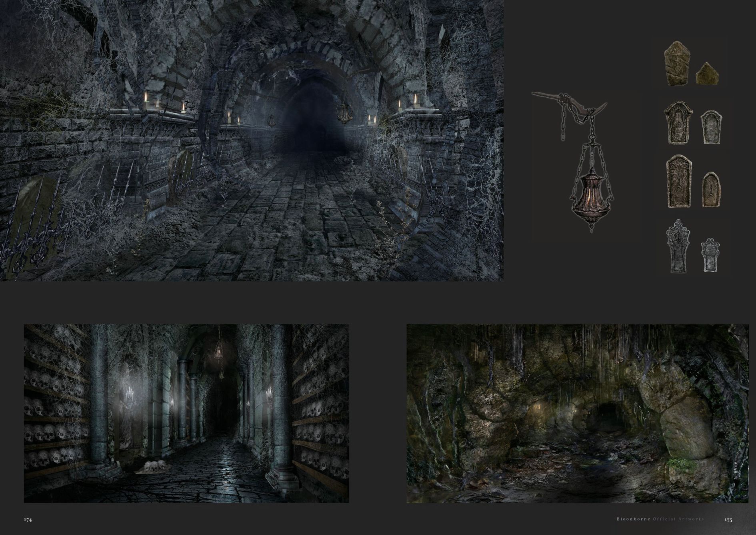
Task: Click the skull pile on catacomb floor
Action: (x=153, y=466)
